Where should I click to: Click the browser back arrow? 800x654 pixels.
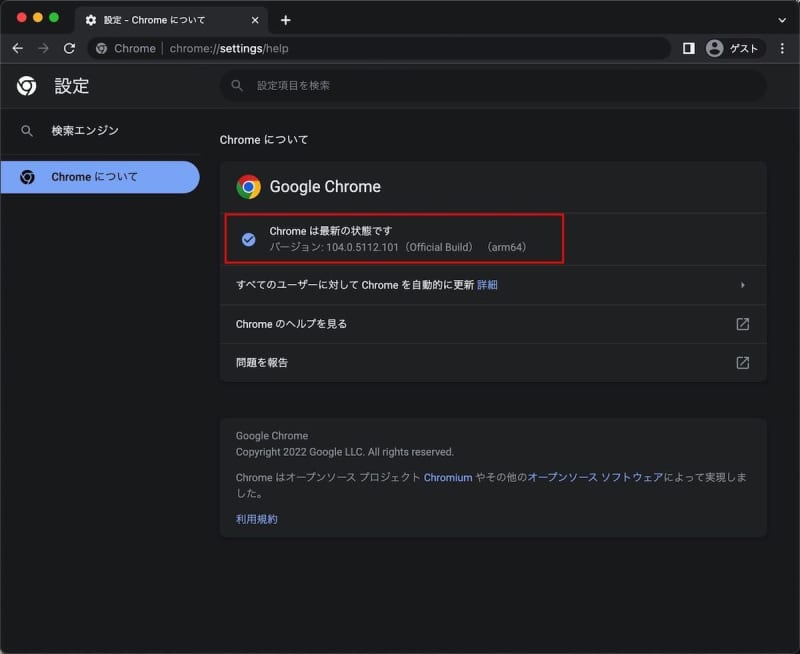pyautogui.click(x=17, y=48)
